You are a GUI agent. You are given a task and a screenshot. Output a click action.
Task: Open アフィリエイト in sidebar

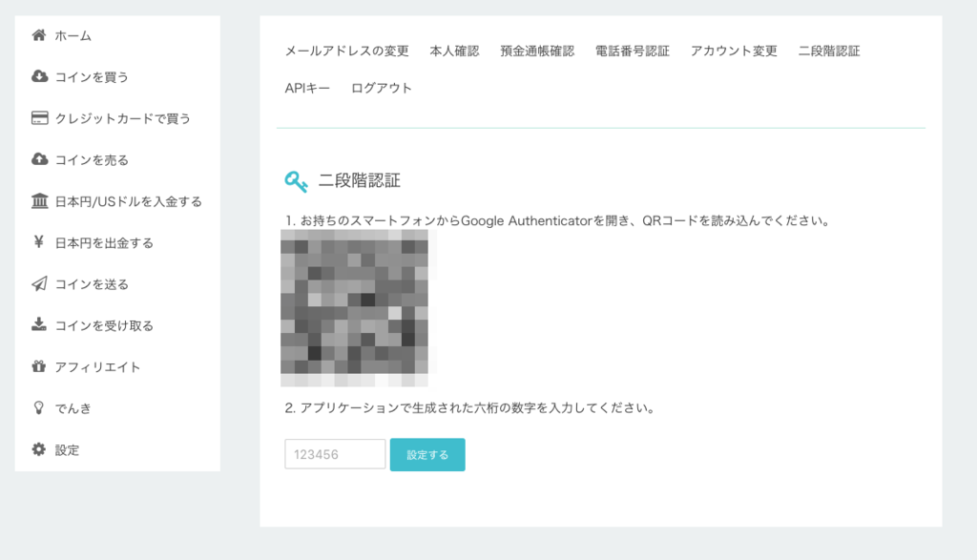98,367
